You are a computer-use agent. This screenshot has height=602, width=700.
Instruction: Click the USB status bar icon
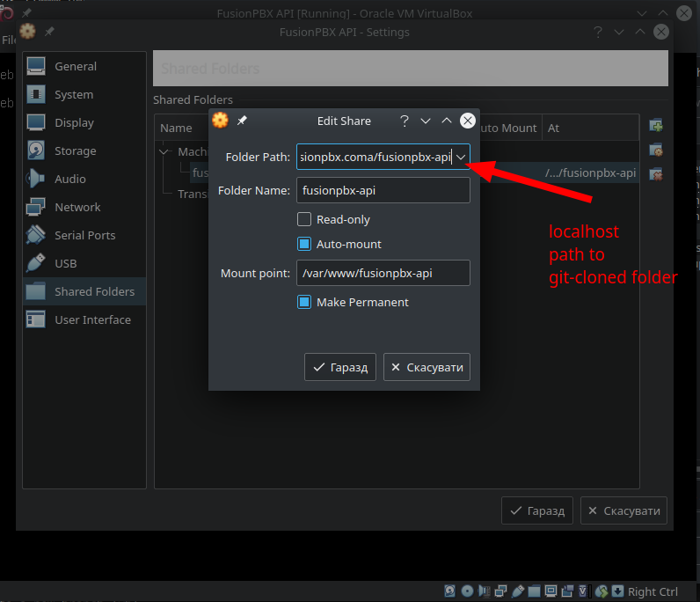[x=518, y=591]
